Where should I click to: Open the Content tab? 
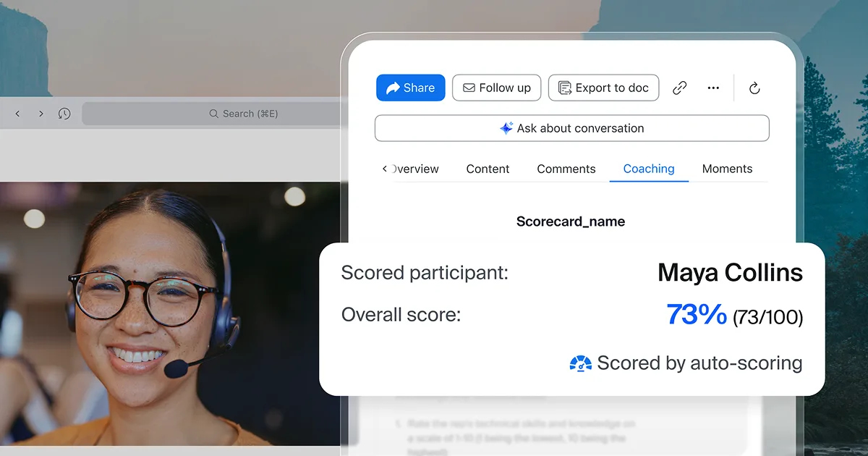click(488, 169)
